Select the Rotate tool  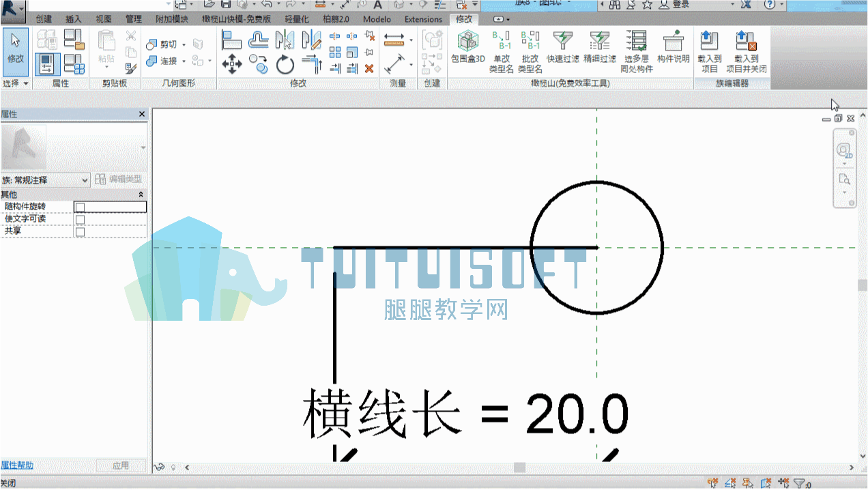285,65
